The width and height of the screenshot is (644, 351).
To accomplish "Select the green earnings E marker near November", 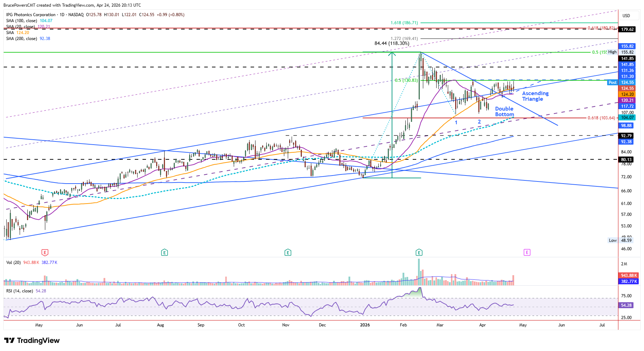I will (x=288, y=252).
